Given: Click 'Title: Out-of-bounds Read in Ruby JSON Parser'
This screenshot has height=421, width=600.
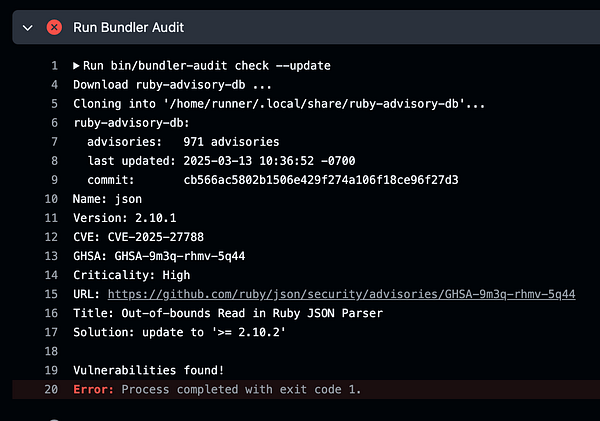Looking at the screenshot, I should coord(228,313).
